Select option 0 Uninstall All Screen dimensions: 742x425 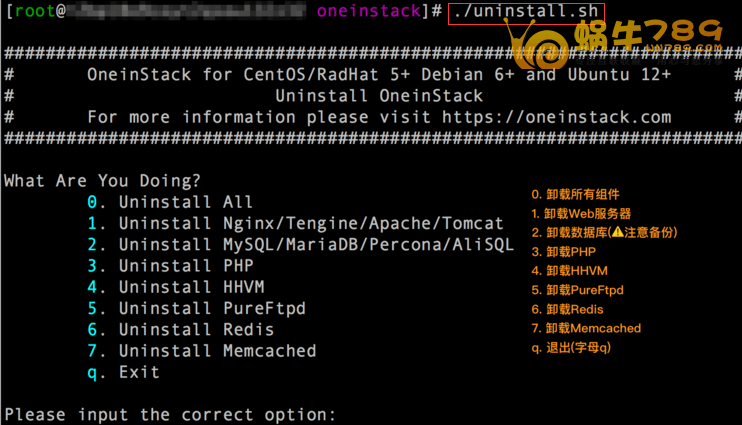click(170, 202)
